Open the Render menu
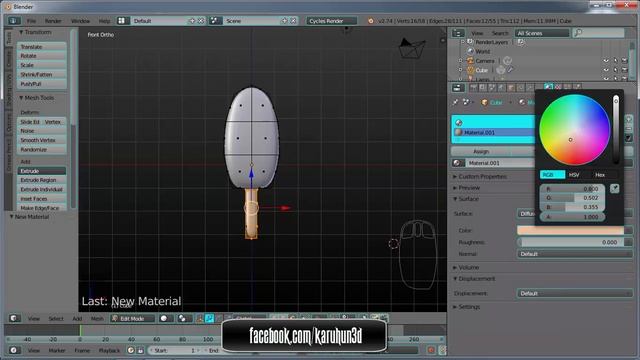Screen dimensions: 640x360 click(53, 21)
